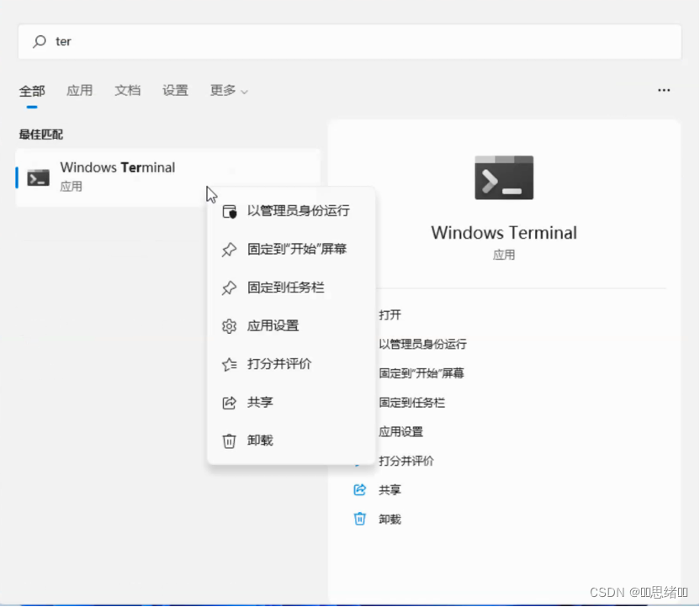This screenshot has width=700, height=607.
Task: Choose 应用设置 in the context menu
Action: (291, 326)
